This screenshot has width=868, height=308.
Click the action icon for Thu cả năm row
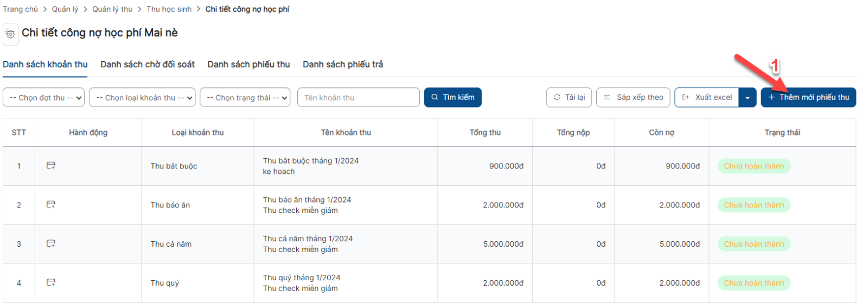(x=51, y=244)
